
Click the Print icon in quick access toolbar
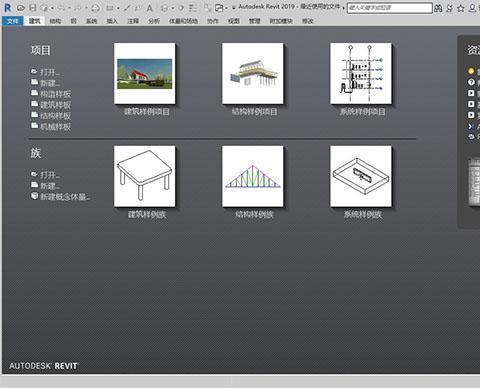pos(95,8)
